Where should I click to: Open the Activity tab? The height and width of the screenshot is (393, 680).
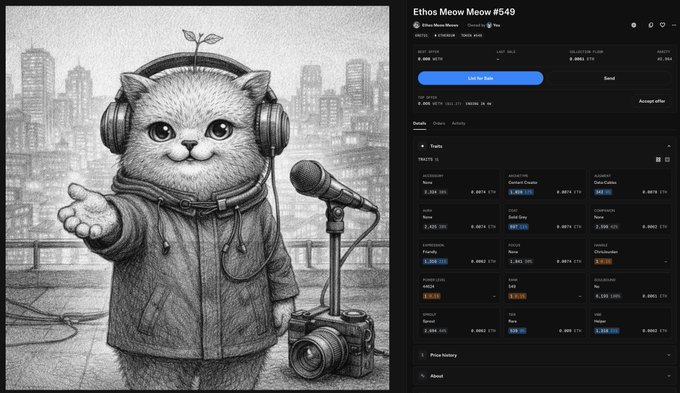pos(458,124)
